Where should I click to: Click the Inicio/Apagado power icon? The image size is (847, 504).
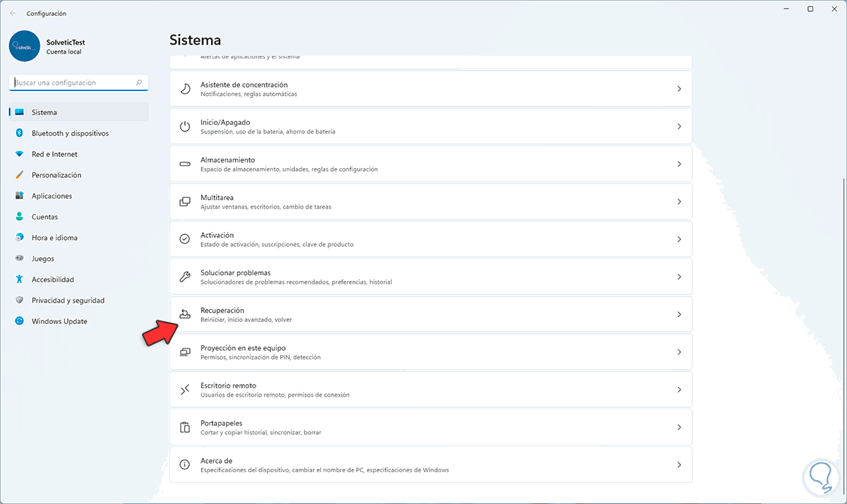pos(185,126)
